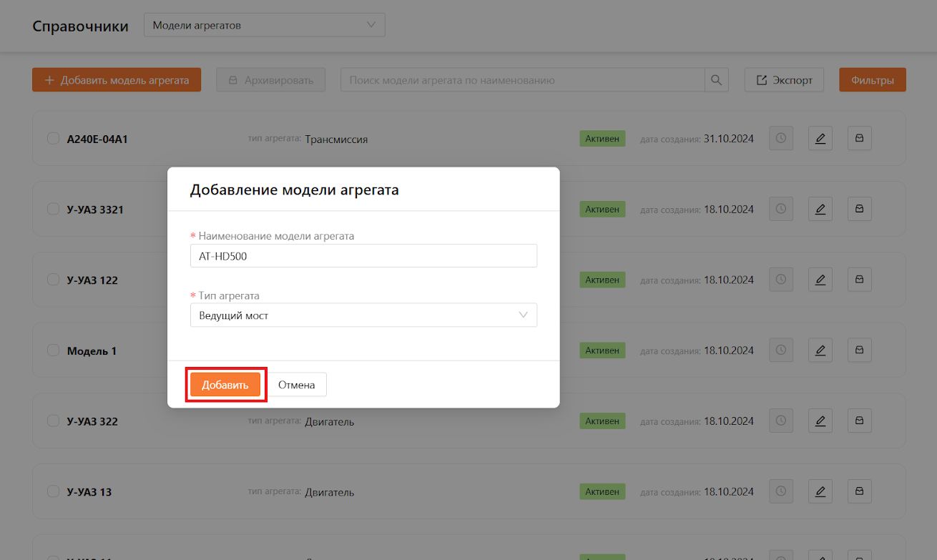
Task: Edit the У-УАЗ 3321 model pencil icon
Action: (820, 209)
